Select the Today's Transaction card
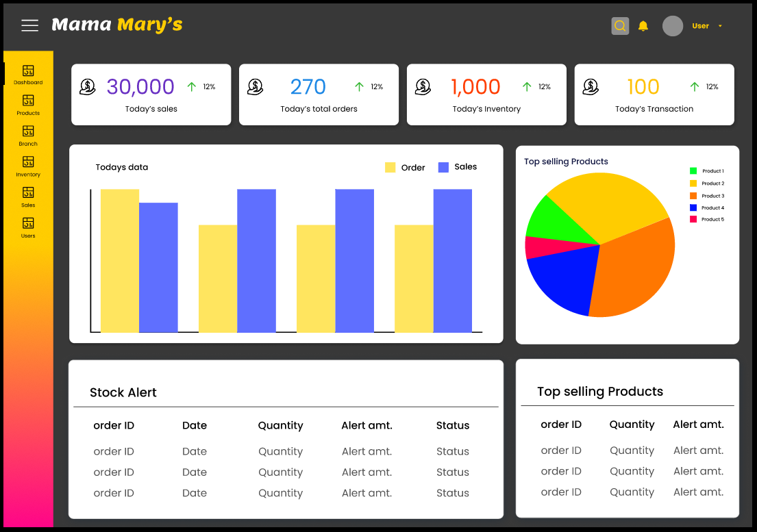Screen dimensions: 757x532 pos(654,95)
